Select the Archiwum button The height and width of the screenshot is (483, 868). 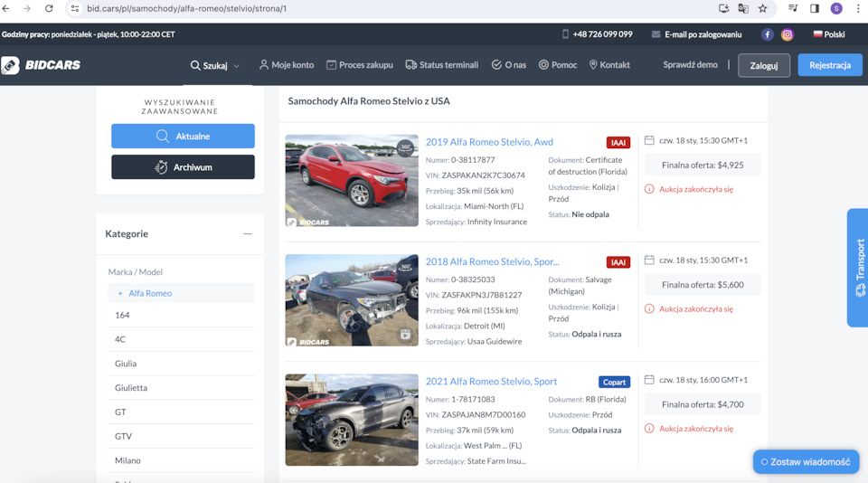(x=183, y=166)
